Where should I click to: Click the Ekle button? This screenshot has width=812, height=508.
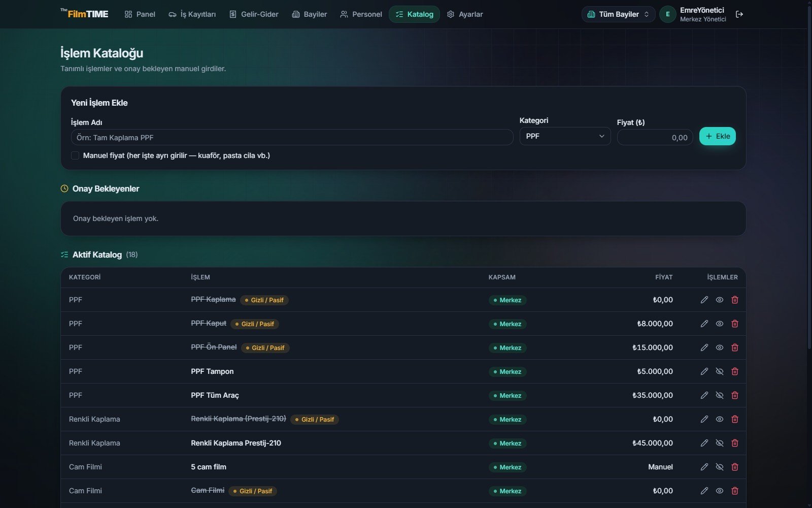click(x=717, y=136)
